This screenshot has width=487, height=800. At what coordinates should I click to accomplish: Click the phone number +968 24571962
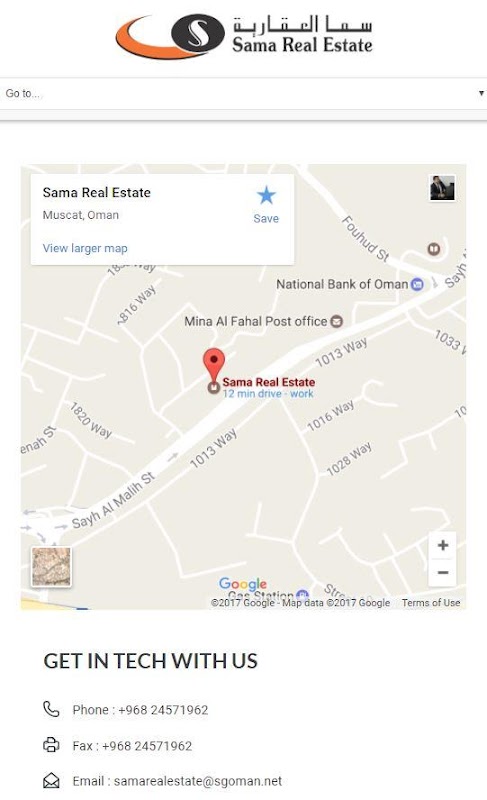pyautogui.click(x=163, y=710)
